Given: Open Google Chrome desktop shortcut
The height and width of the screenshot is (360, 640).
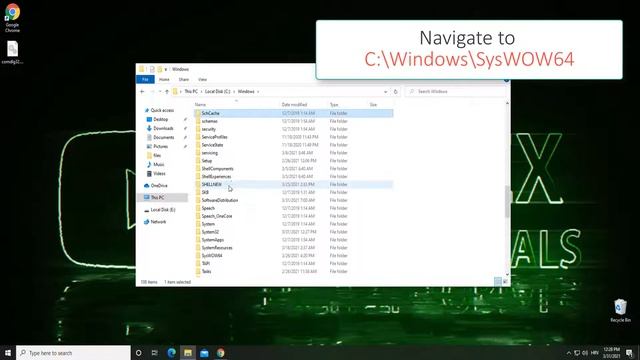Looking at the screenshot, I should [12, 17].
